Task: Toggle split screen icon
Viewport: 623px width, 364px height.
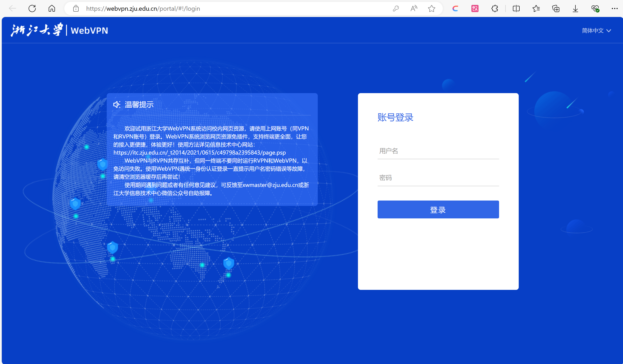Action: pyautogui.click(x=516, y=9)
